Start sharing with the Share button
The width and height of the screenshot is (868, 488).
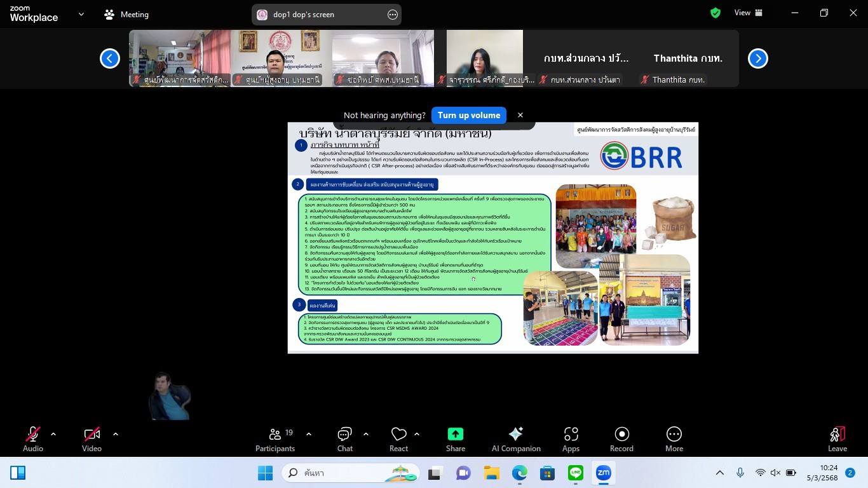tap(455, 439)
